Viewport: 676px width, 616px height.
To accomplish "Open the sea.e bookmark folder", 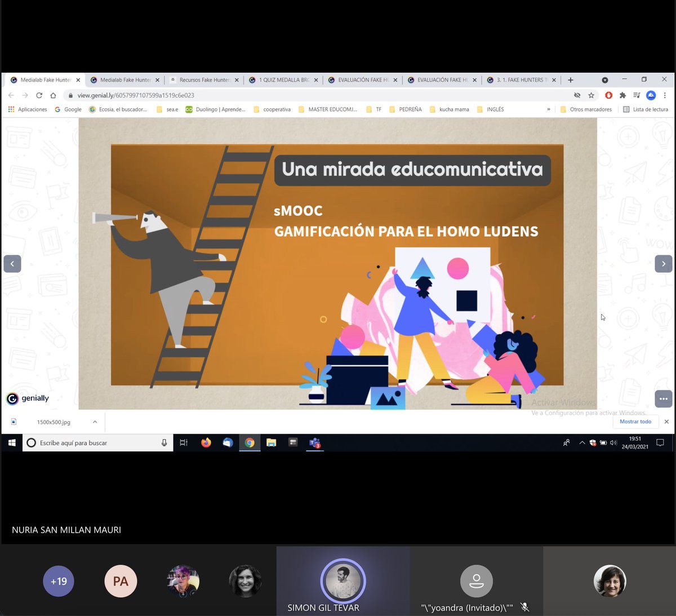I will pos(167,109).
